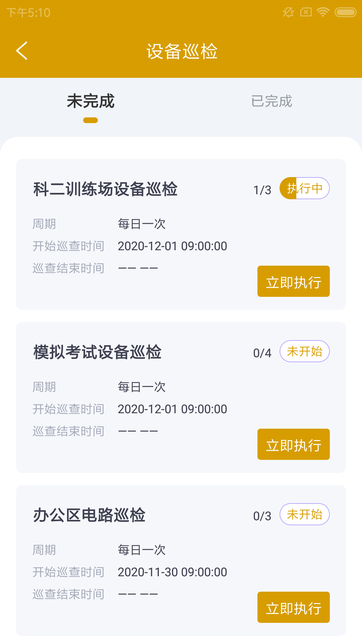The width and height of the screenshot is (362, 644).
Task: Tap the 0/4 progress counter
Action: pyautogui.click(x=262, y=353)
